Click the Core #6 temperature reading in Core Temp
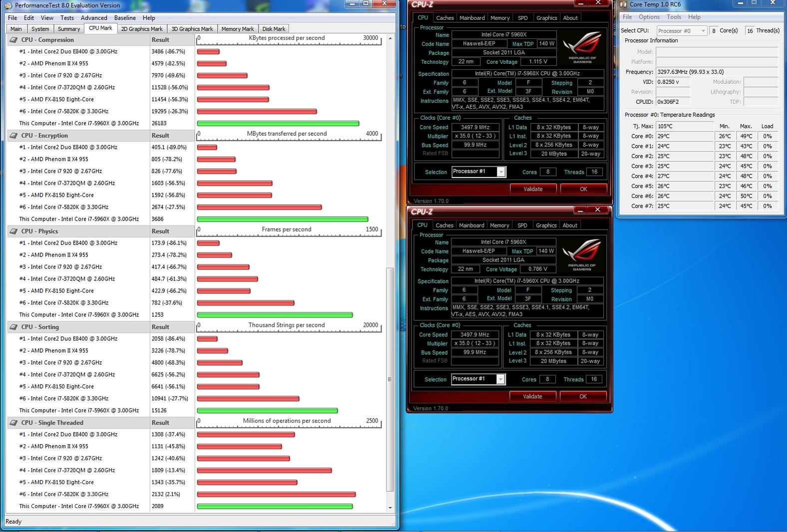This screenshot has height=532, width=787. point(685,196)
